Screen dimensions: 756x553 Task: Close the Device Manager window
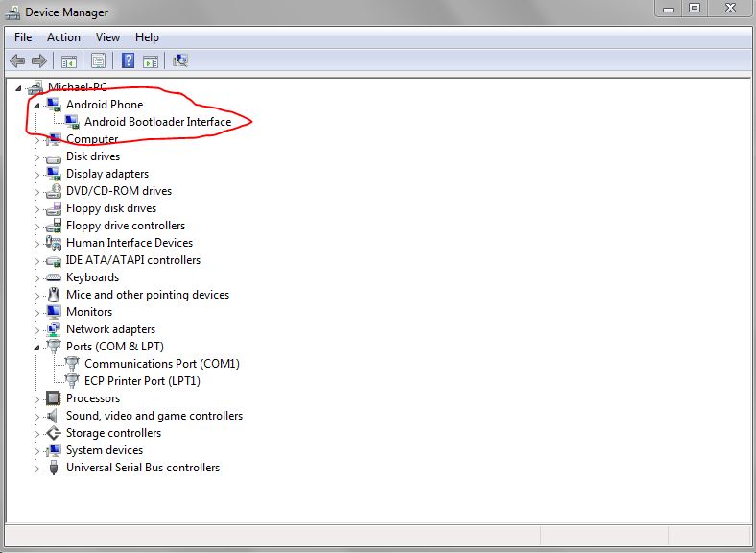coord(731,9)
